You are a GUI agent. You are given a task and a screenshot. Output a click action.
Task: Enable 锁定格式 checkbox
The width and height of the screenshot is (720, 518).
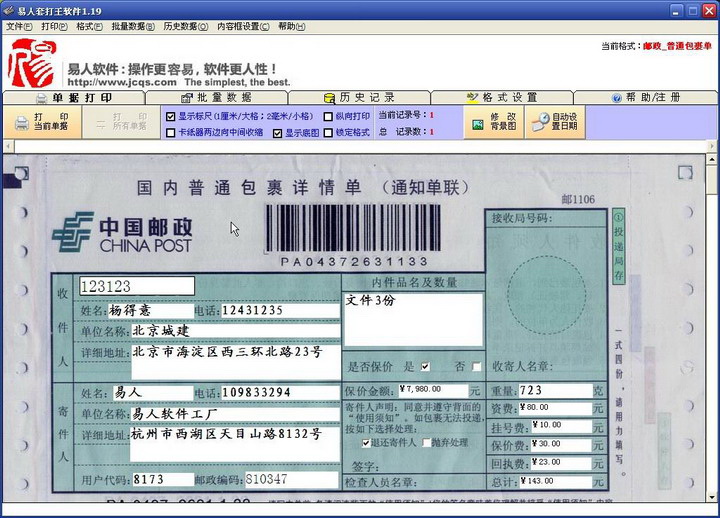tap(328, 133)
